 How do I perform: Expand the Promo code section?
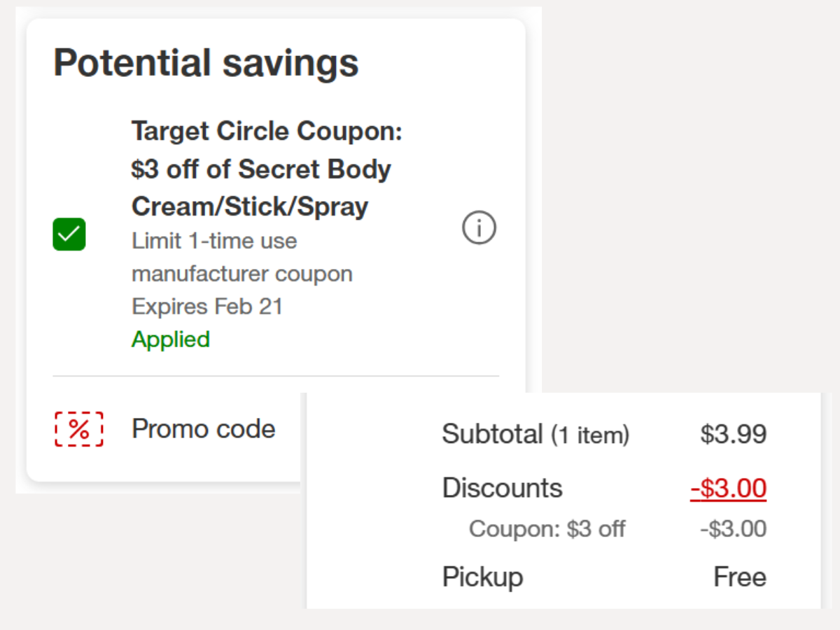click(x=203, y=430)
